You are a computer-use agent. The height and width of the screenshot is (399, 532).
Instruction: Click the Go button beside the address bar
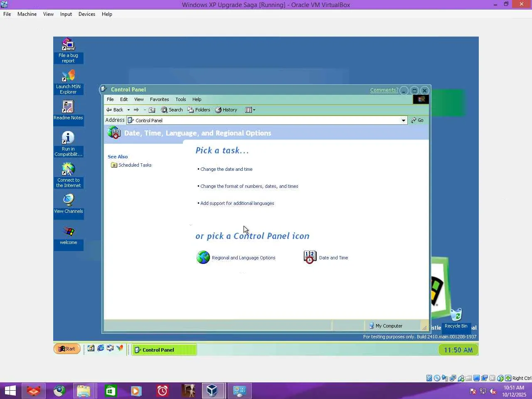417,120
